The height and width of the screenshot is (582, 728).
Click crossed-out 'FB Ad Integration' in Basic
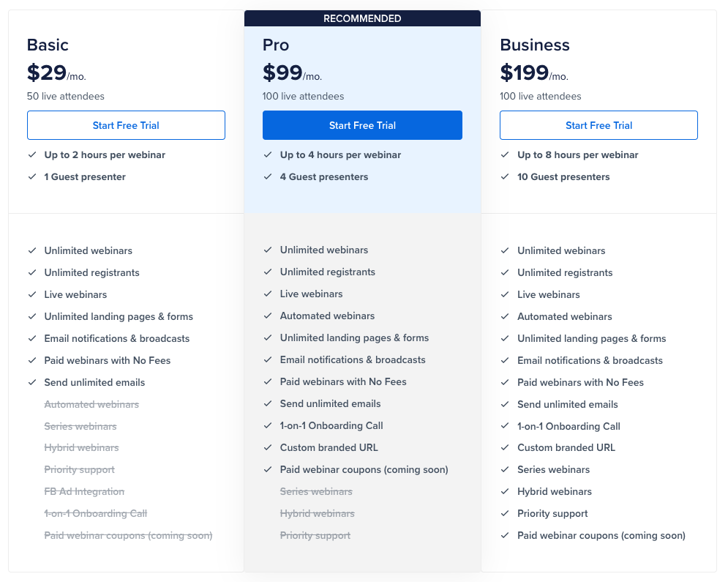coord(84,491)
